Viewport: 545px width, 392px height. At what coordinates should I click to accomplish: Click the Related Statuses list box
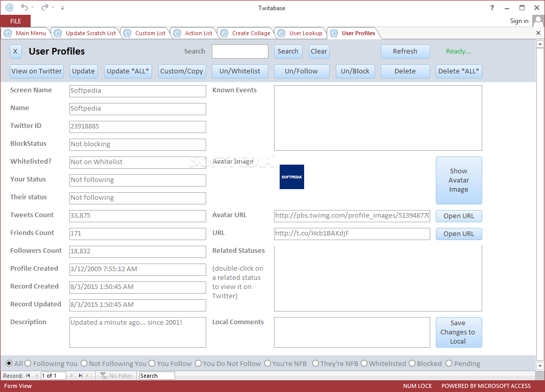[x=378, y=278]
